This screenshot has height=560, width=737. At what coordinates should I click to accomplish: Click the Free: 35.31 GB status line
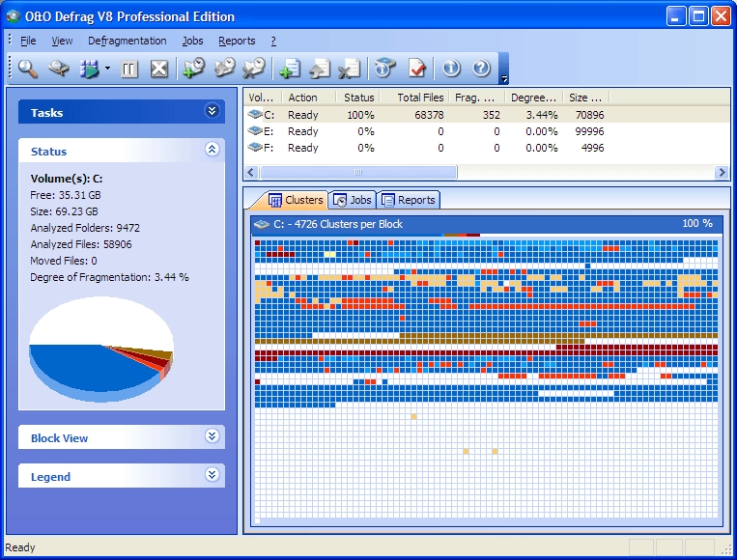[x=66, y=195]
